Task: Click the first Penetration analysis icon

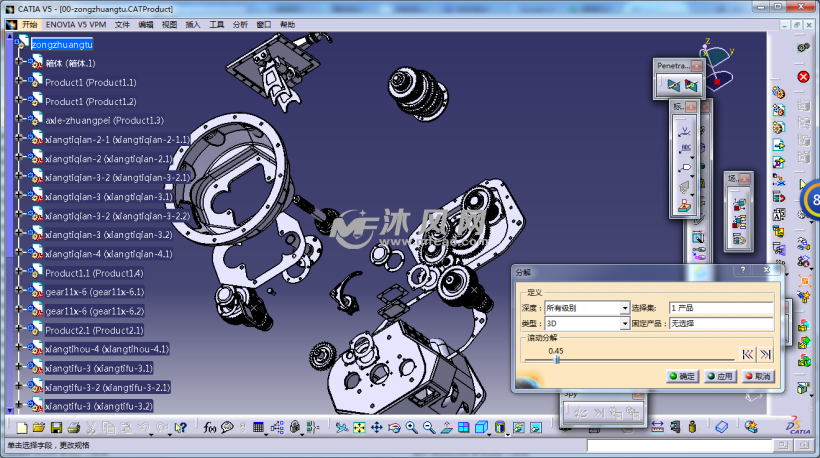Action: point(674,85)
